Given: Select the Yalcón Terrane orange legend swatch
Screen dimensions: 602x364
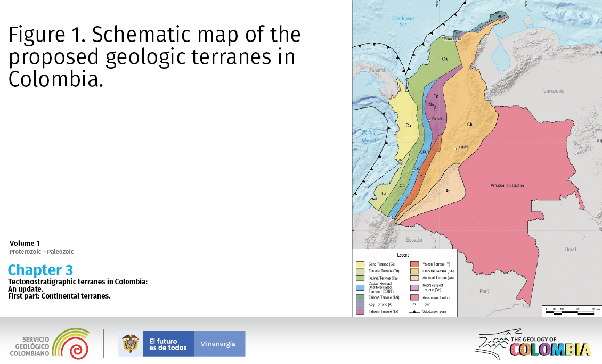Looking at the screenshot, I should pos(414,264).
